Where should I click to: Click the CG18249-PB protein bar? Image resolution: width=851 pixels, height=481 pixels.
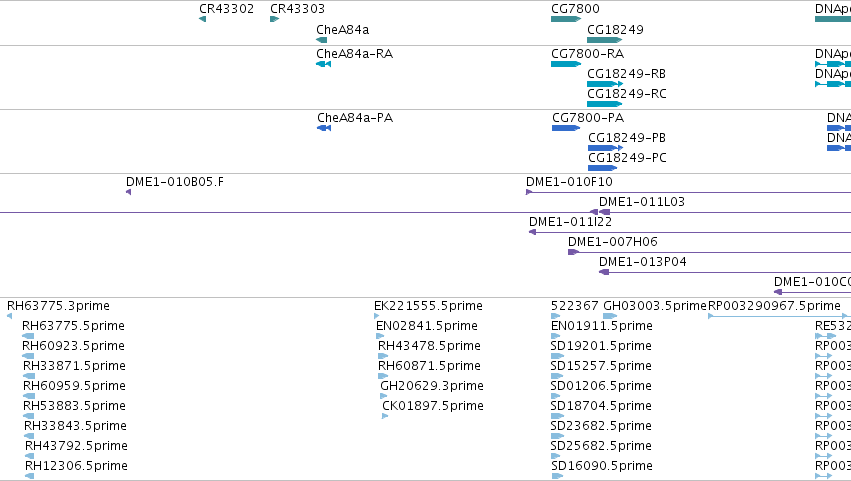pyautogui.click(x=606, y=148)
